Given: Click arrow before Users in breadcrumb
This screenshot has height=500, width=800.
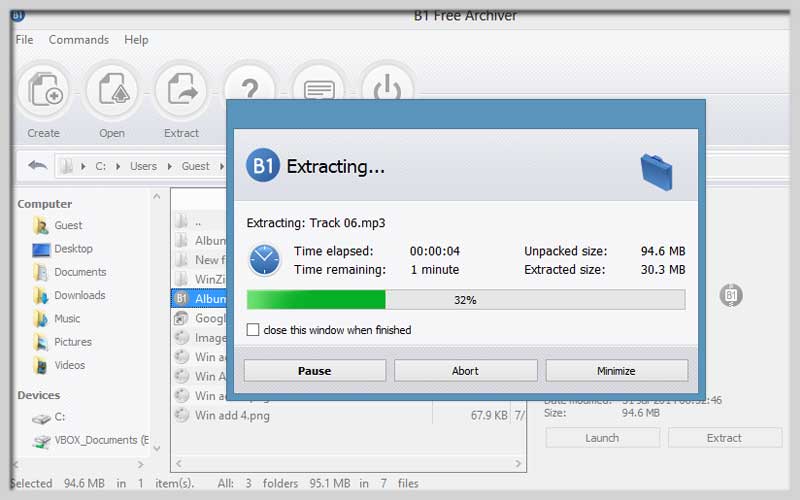Looking at the screenshot, I should click(118, 166).
